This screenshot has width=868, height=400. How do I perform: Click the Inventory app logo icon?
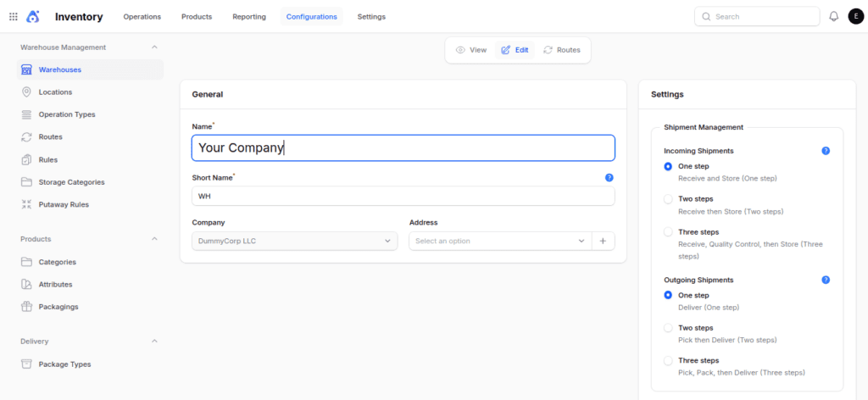point(33,17)
